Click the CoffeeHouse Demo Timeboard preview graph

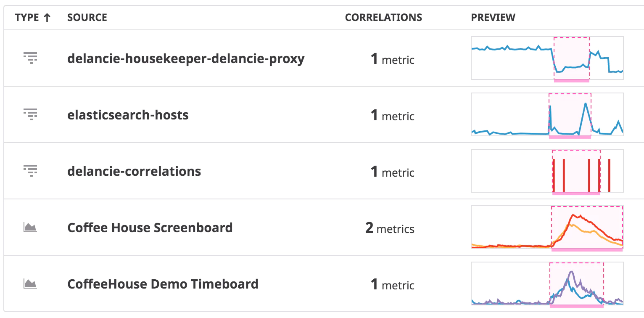coord(547,284)
